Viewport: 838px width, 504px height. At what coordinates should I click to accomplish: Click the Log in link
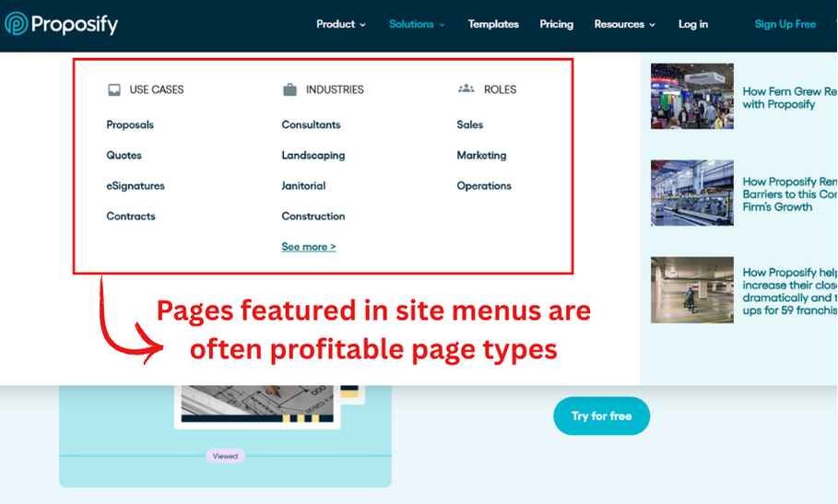tap(693, 24)
